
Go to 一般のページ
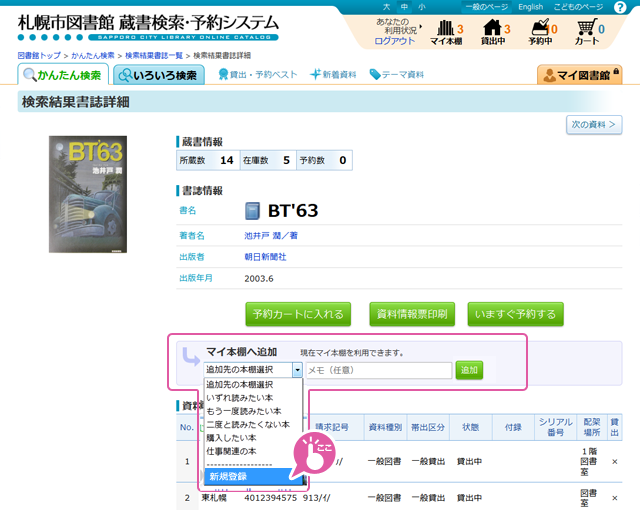pos(487,7)
